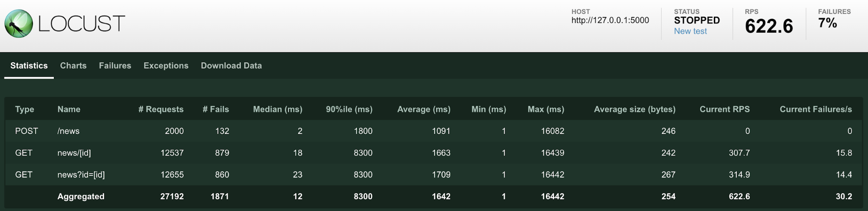Sort table by Type column header
The width and height of the screenshot is (868, 211).
coord(25,109)
